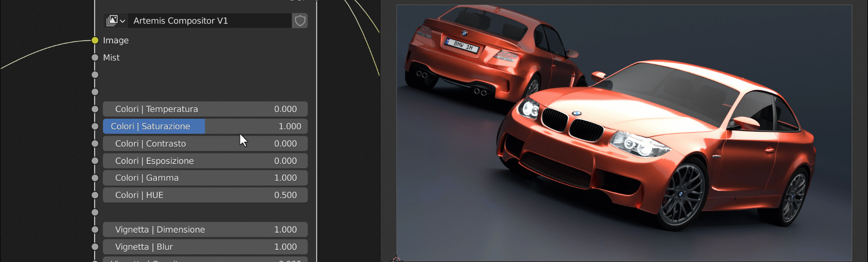Click the yellow Image input socket
The height and width of the screenshot is (262, 868).
coord(95,41)
